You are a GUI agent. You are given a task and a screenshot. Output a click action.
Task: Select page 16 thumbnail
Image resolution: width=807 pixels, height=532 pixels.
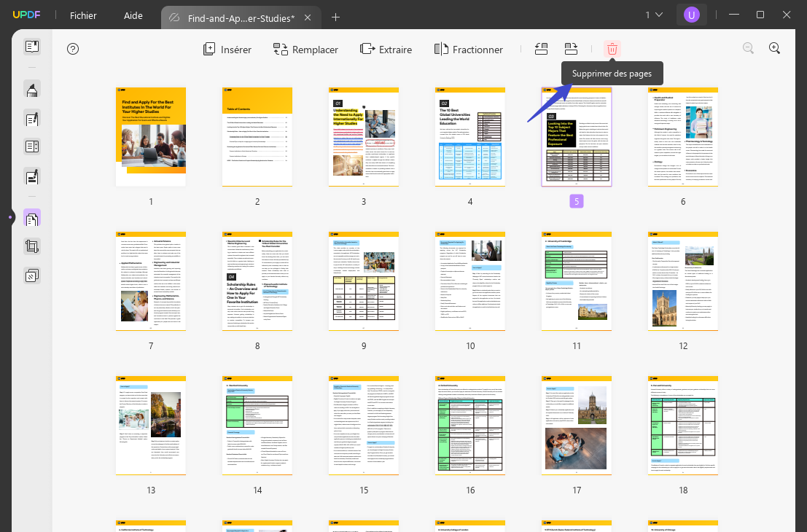tap(470, 426)
